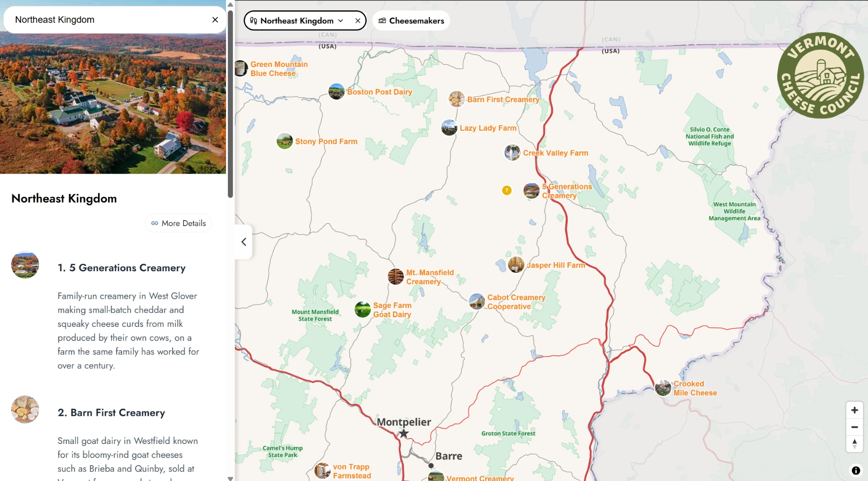Click the Silvio O. Conte Refuge label
Screen dimensions: 868x481
click(710, 137)
